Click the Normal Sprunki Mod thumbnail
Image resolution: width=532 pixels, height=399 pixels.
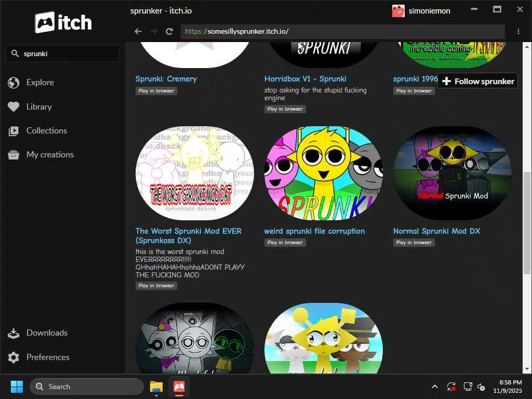tap(453, 174)
